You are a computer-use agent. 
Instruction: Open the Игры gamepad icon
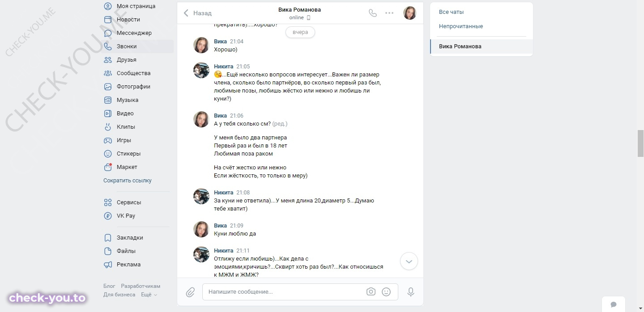(108, 140)
